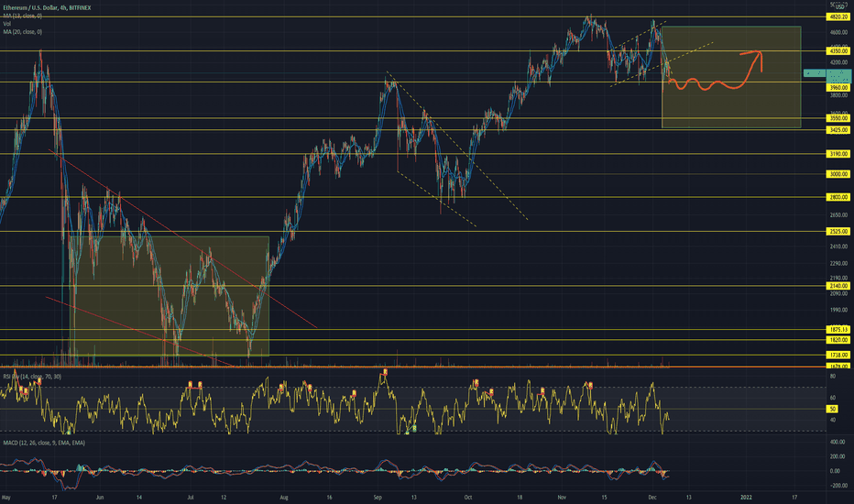The image size is (854, 504).
Task: Click the 1820.00 price label
Action: 838,339
